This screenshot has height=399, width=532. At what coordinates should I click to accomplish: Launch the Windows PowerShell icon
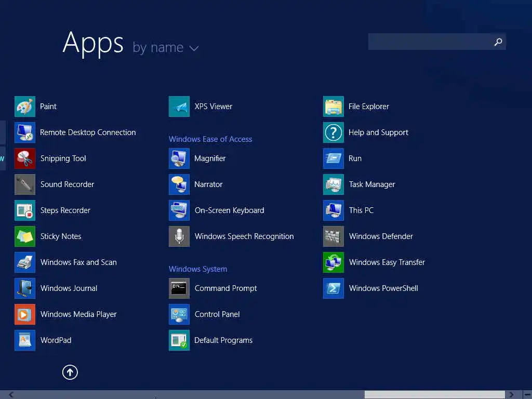tap(334, 288)
